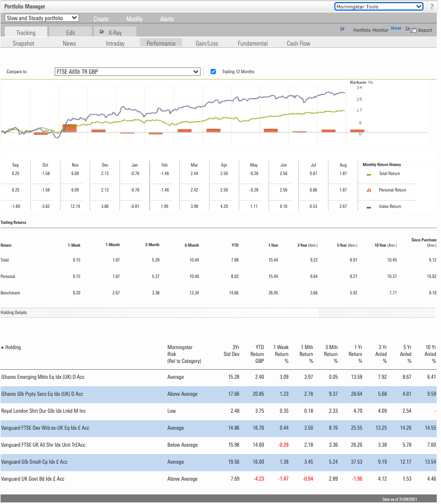The height and width of the screenshot is (504, 441).
Task: Switch to the Fundamental tab
Action: tap(253, 44)
